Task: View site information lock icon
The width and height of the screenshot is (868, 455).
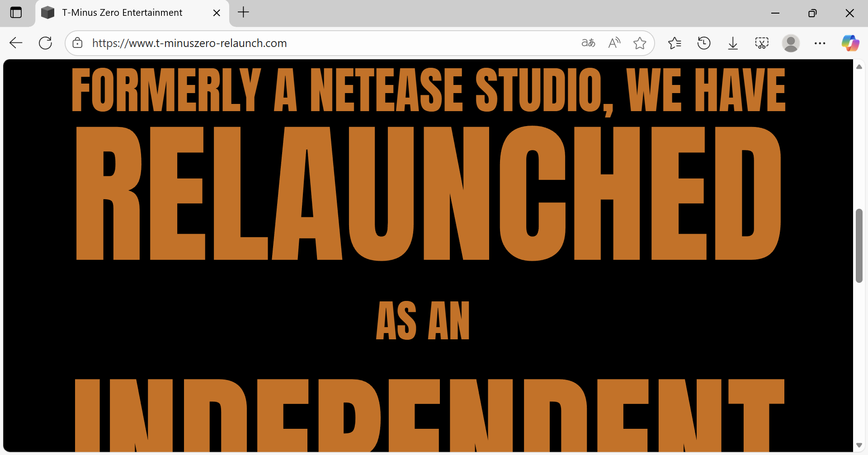Action: pos(78,43)
